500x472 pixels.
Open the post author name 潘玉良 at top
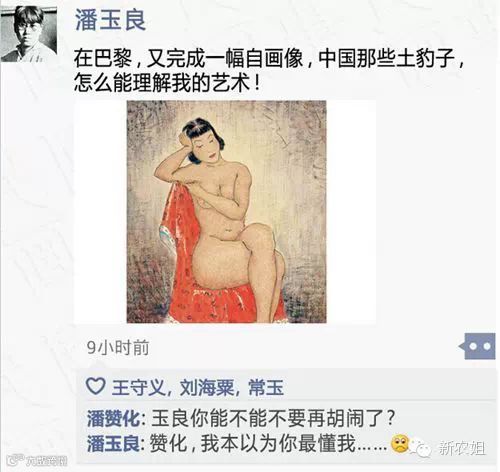[110, 20]
